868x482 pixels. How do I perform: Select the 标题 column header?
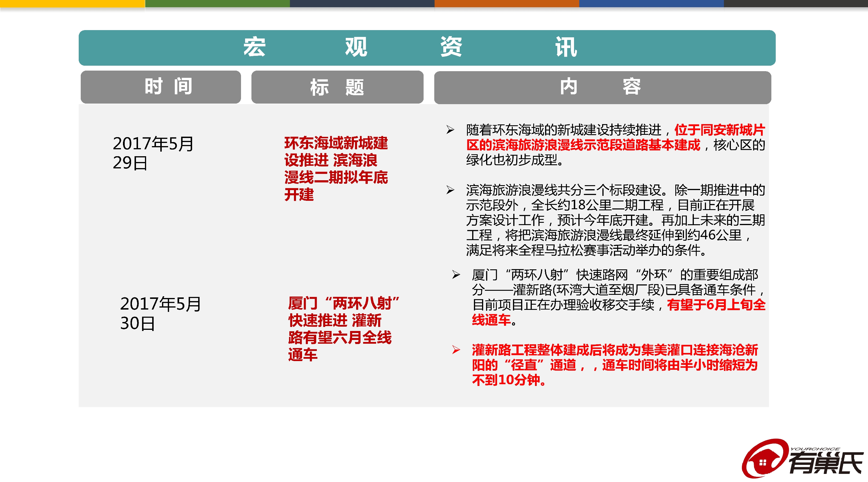[337, 87]
